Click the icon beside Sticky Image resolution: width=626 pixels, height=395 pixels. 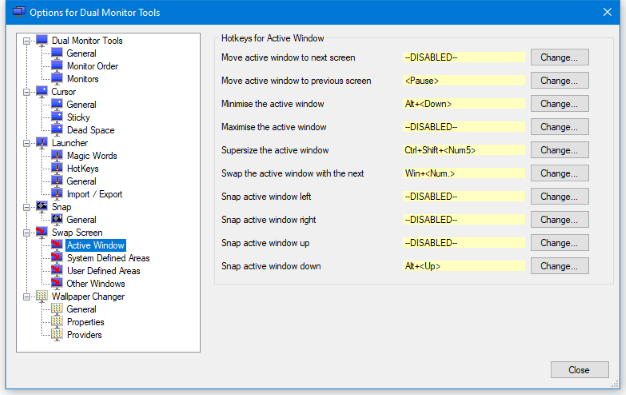pyautogui.click(x=57, y=117)
